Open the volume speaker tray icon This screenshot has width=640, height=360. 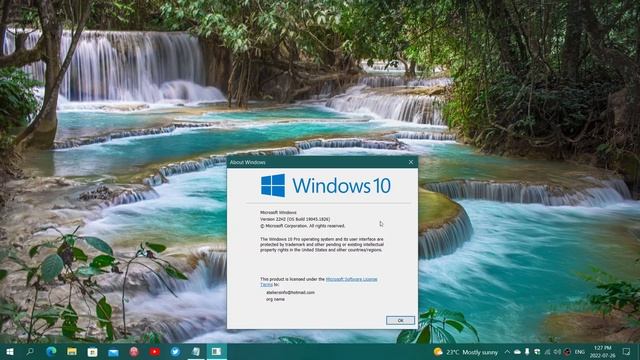point(557,352)
